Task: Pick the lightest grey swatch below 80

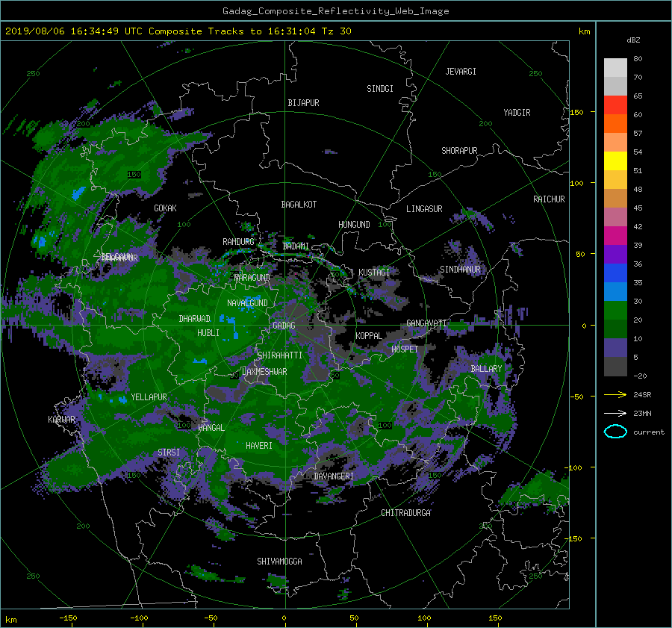Action: coord(615,68)
